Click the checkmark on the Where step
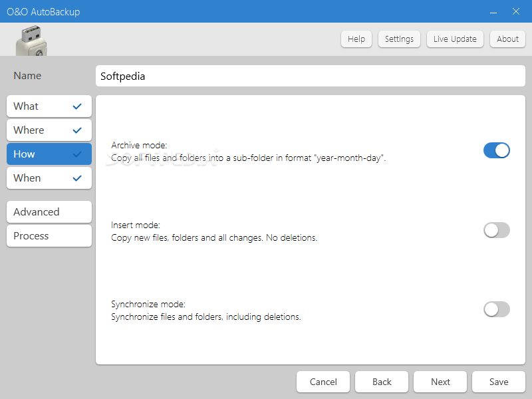 (77, 130)
